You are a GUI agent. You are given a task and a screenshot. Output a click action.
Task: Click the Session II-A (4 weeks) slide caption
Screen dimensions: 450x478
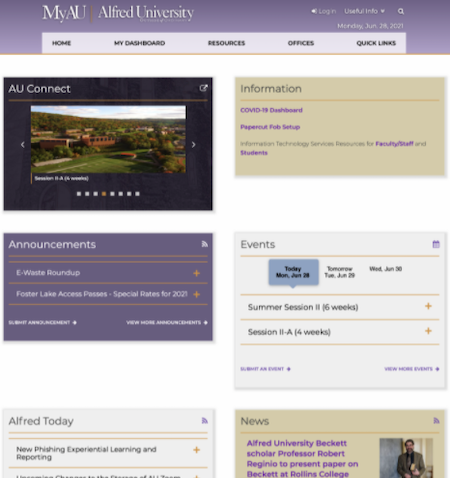pos(61,178)
